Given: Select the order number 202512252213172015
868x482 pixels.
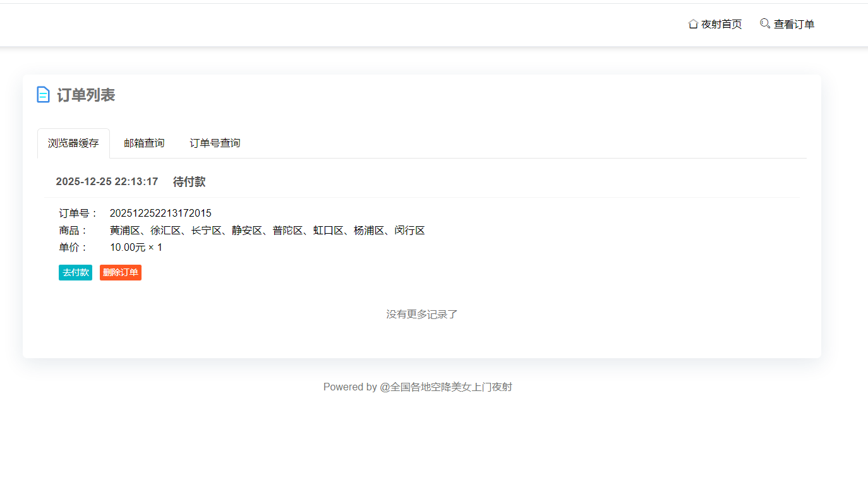Looking at the screenshot, I should 160,213.
